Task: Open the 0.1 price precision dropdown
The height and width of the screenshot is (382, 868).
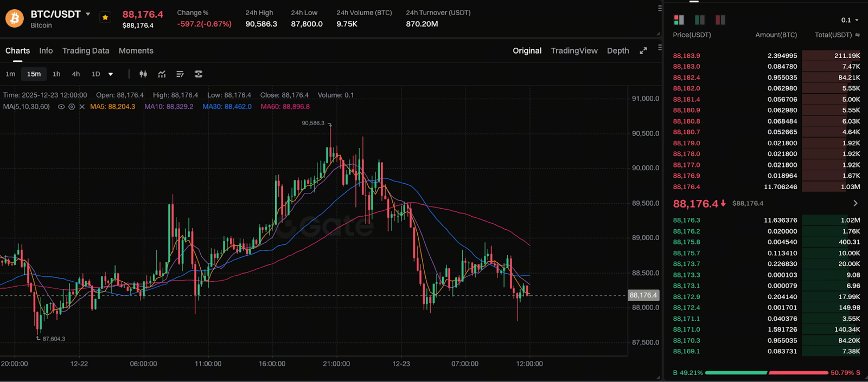Action: pyautogui.click(x=850, y=20)
